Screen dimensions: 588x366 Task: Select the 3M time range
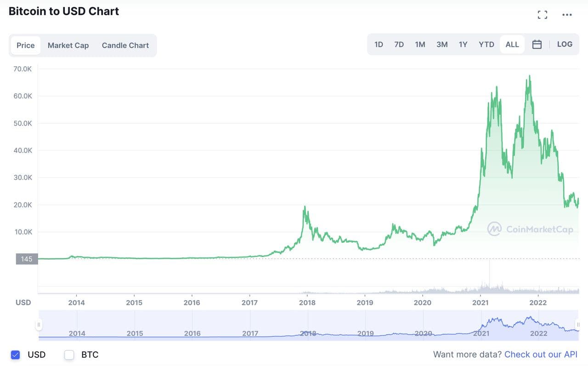click(x=442, y=45)
